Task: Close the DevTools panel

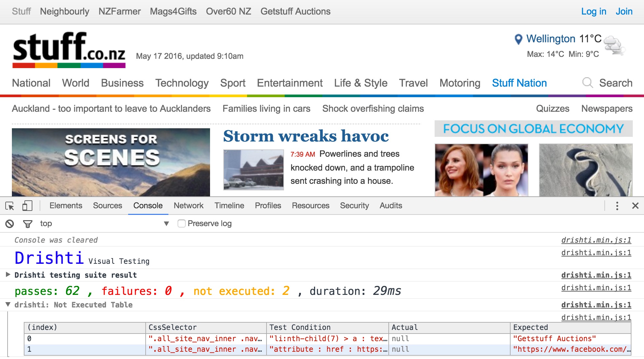Action: coord(635,206)
